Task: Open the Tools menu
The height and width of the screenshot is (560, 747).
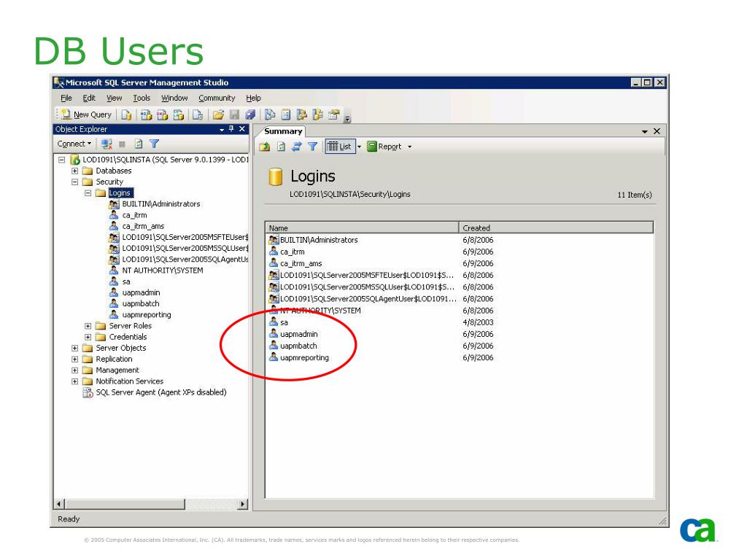Action: pos(142,98)
